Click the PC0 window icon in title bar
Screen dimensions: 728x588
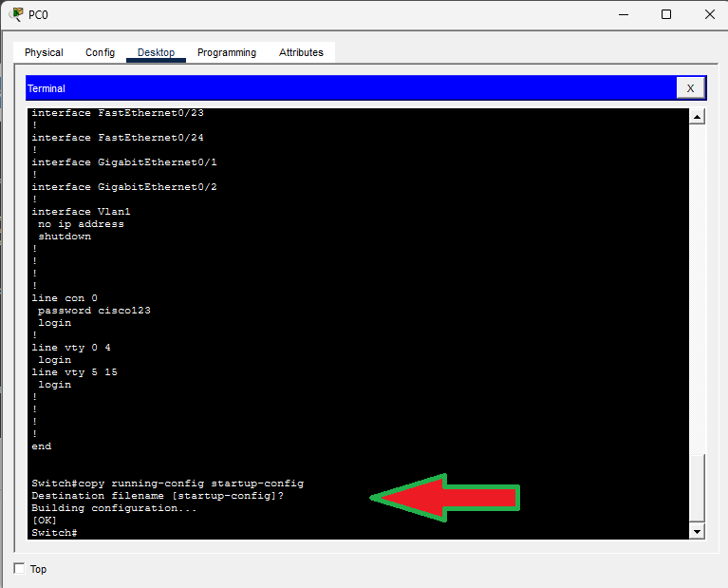(x=16, y=14)
